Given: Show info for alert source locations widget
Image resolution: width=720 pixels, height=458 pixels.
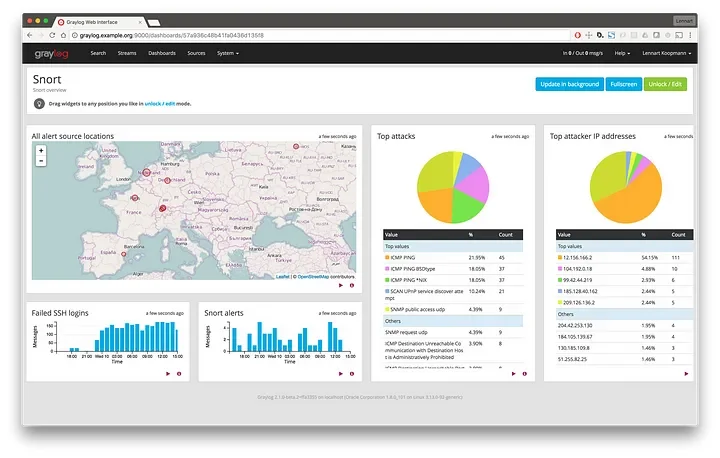Looking at the screenshot, I should coord(352,286).
